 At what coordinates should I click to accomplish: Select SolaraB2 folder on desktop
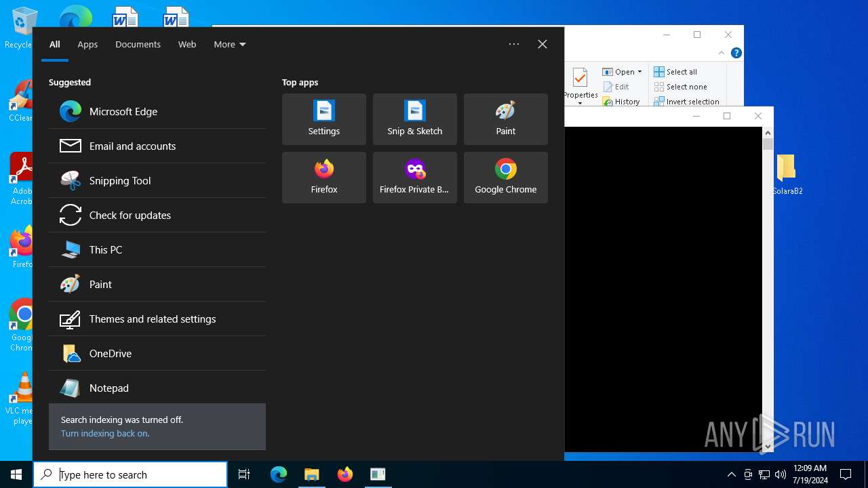click(x=787, y=175)
